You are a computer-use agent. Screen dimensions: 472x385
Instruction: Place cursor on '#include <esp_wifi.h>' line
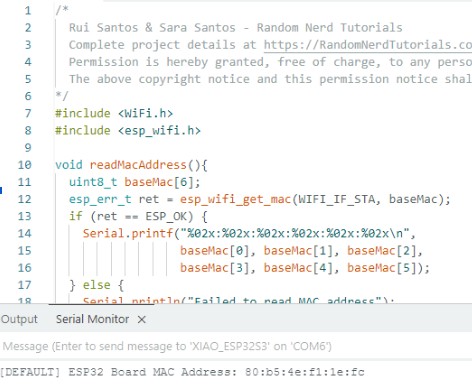pos(128,131)
